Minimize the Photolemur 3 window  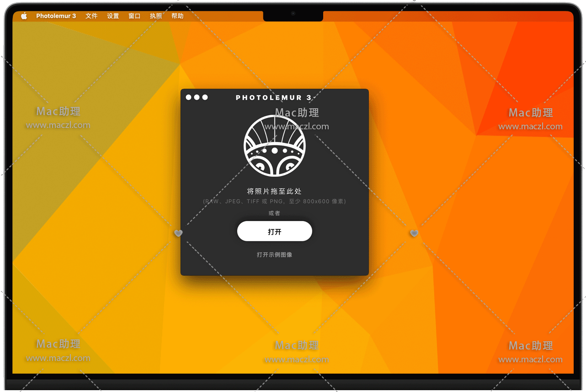click(x=197, y=97)
